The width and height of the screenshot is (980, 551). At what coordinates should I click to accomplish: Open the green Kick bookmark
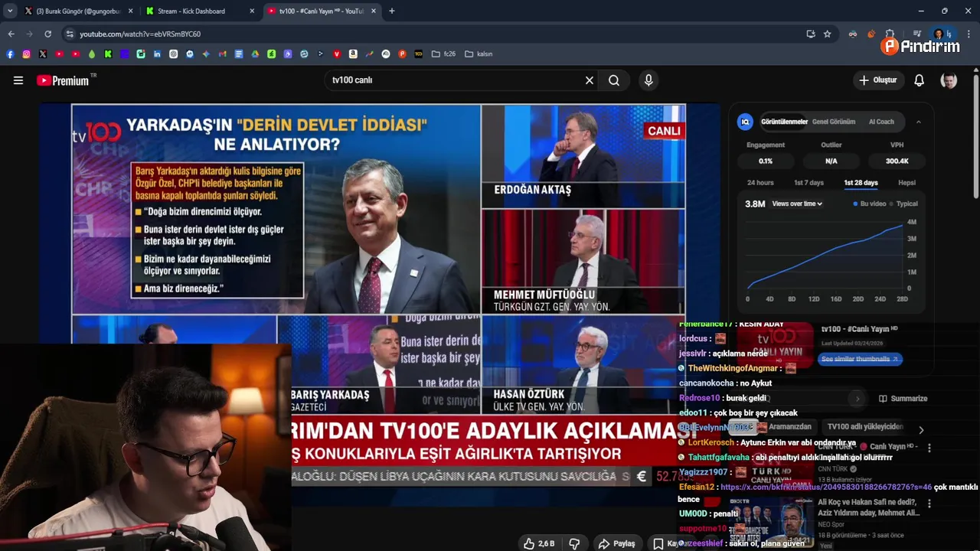108,54
